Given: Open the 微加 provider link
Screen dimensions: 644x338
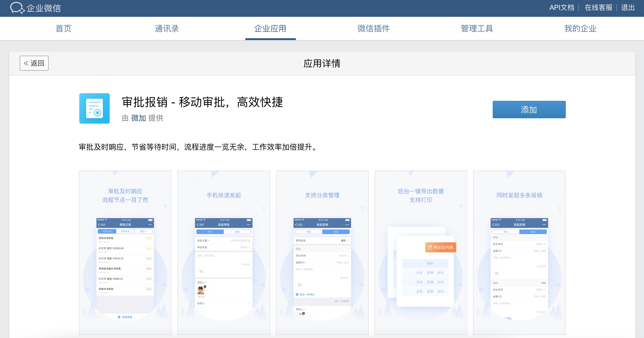Looking at the screenshot, I should tap(139, 118).
